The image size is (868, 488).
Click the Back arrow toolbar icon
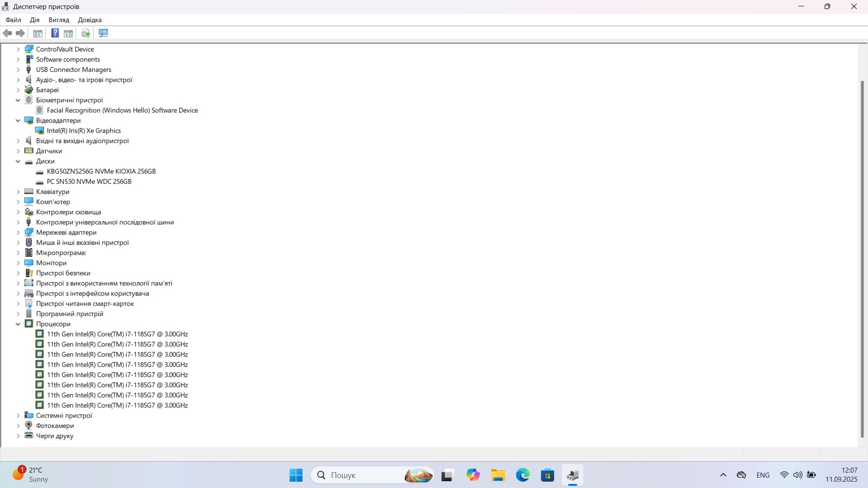(x=7, y=33)
